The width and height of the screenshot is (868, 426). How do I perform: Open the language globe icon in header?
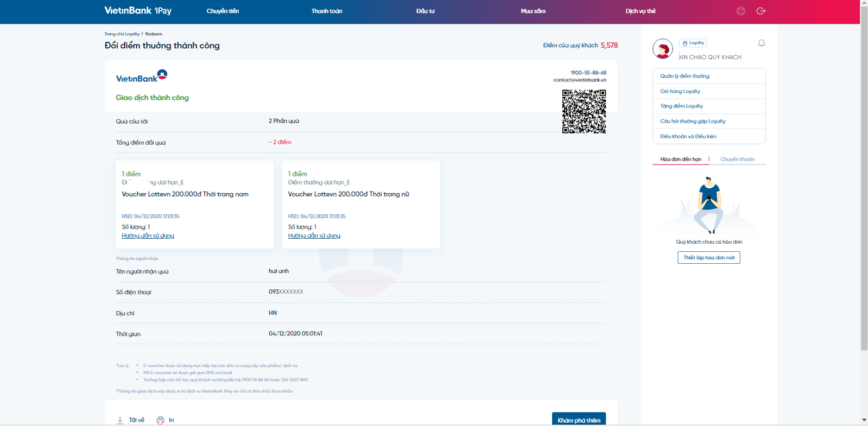pyautogui.click(x=740, y=11)
